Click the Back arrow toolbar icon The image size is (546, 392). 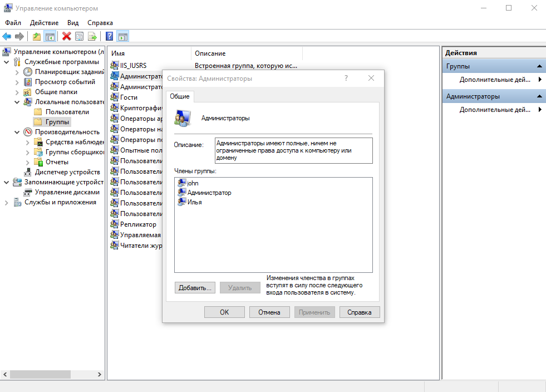click(x=7, y=36)
